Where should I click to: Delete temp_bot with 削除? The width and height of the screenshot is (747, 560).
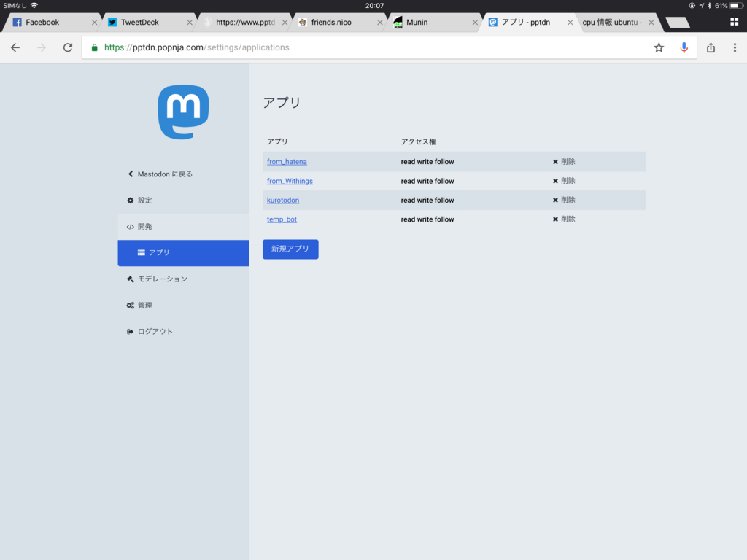(564, 219)
